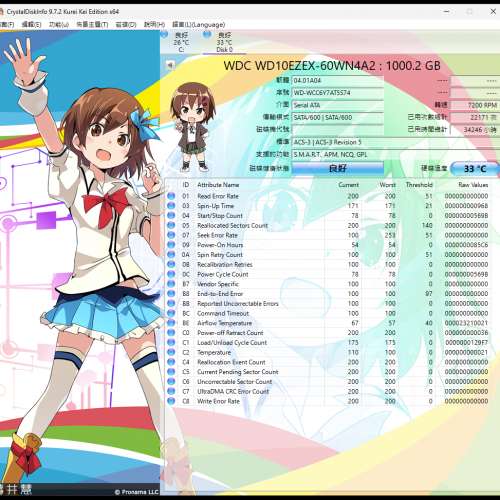This screenshot has height=500, width=500.
Task: Click the status orb beside Airflow Temperature
Action: (x=171, y=323)
